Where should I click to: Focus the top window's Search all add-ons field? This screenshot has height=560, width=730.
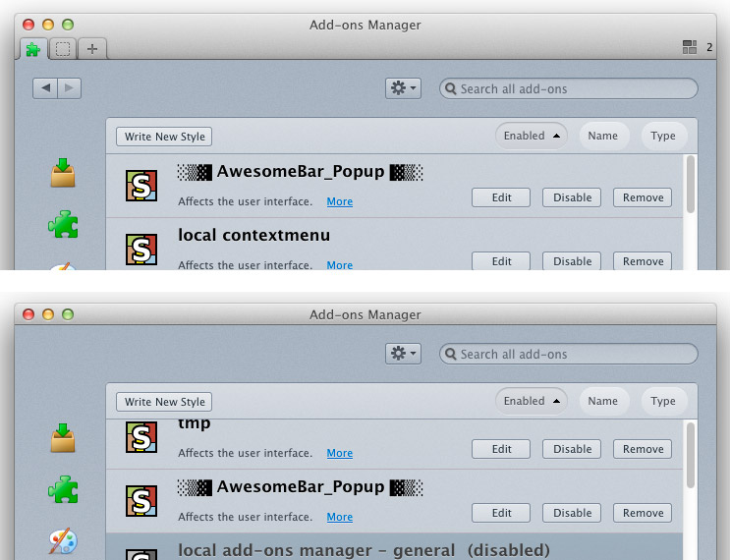pyautogui.click(x=569, y=88)
